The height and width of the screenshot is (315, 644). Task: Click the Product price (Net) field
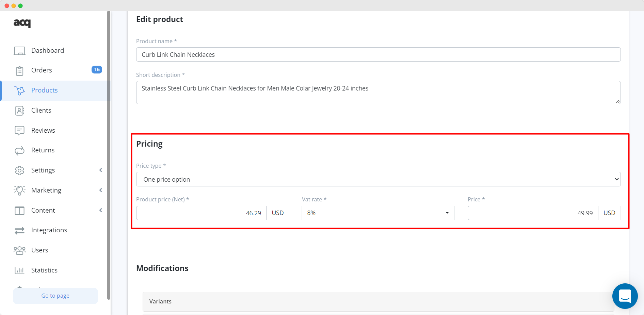point(201,213)
